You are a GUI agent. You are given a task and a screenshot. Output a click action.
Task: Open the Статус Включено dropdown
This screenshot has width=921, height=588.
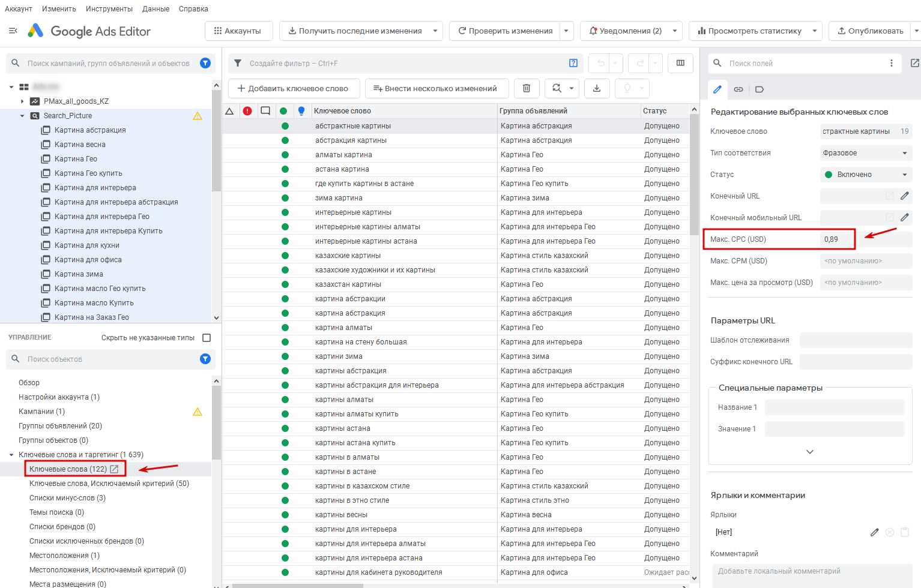click(x=865, y=175)
